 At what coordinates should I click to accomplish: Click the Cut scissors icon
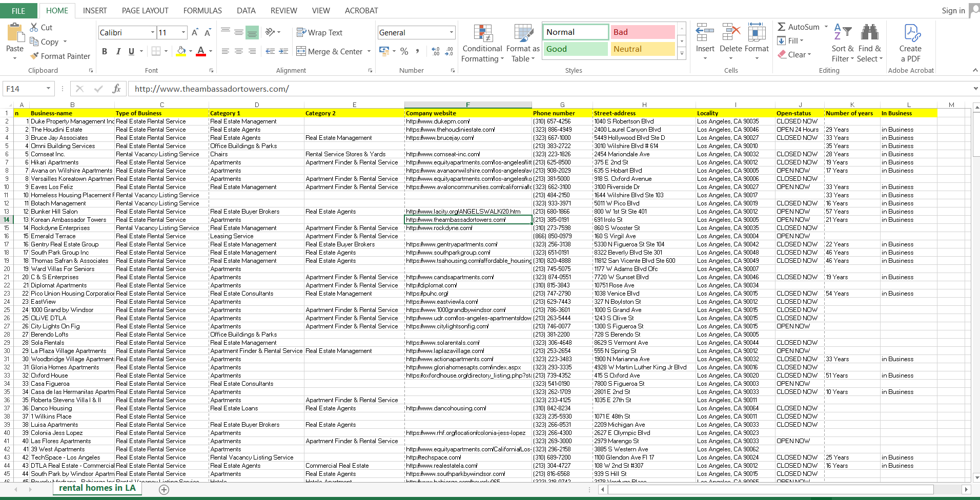(34, 27)
